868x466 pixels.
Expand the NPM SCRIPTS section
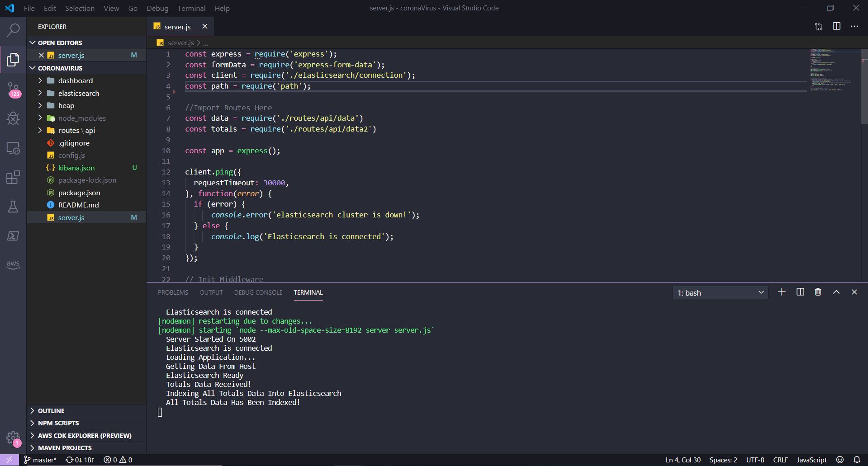[x=58, y=423]
